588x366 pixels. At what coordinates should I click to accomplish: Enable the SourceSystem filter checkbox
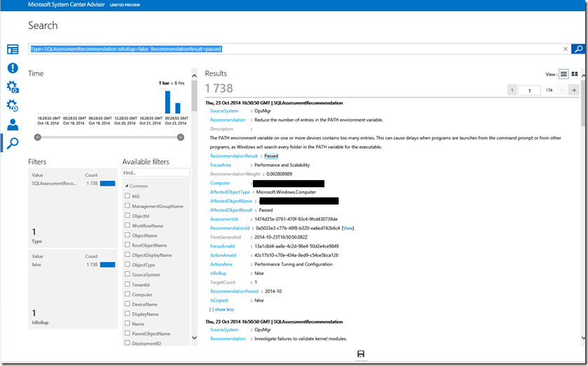pyautogui.click(x=126, y=275)
